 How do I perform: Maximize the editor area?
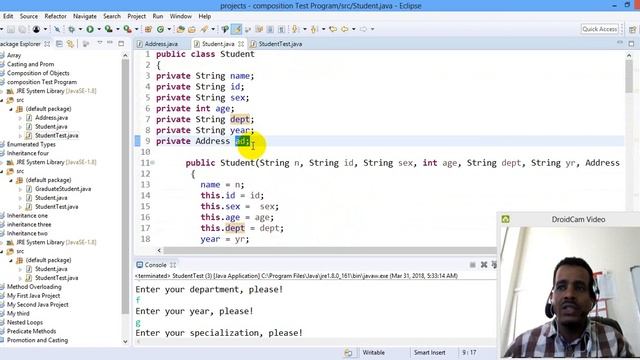coord(631,43)
